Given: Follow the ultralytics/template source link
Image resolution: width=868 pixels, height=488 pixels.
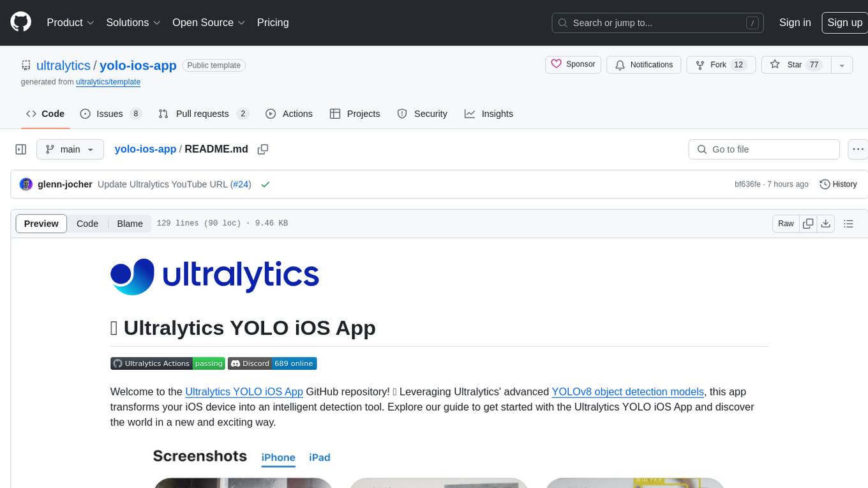Looking at the screenshot, I should pos(108,82).
